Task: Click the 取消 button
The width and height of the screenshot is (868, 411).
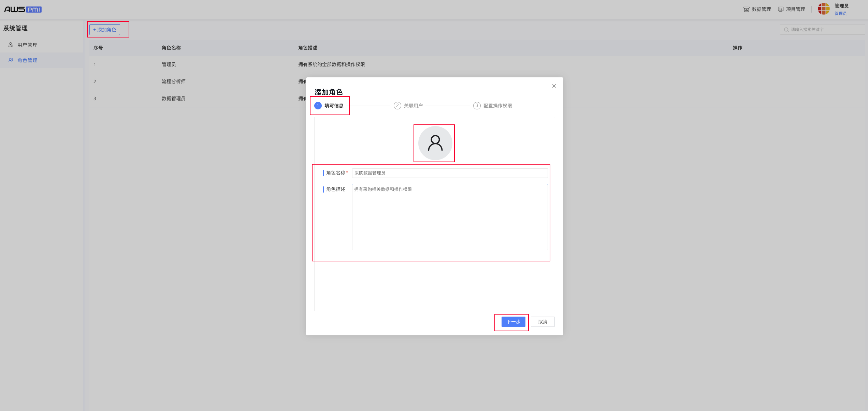Action: (x=542, y=322)
